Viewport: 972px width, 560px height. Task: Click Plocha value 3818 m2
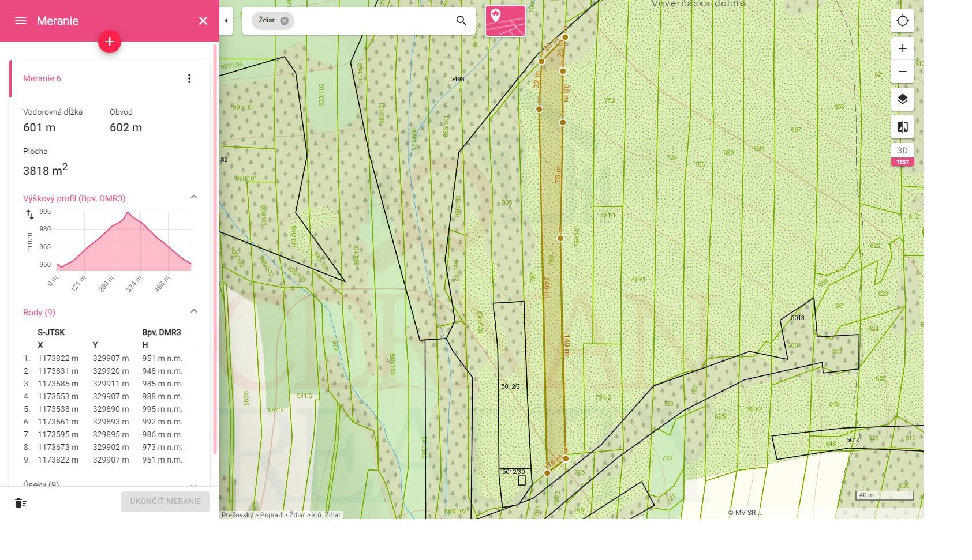(x=45, y=170)
